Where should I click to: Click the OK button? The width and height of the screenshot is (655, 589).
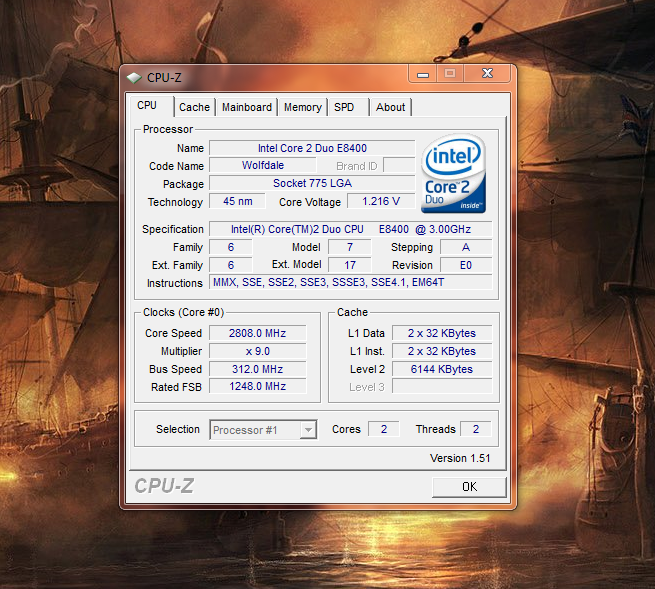(x=469, y=487)
